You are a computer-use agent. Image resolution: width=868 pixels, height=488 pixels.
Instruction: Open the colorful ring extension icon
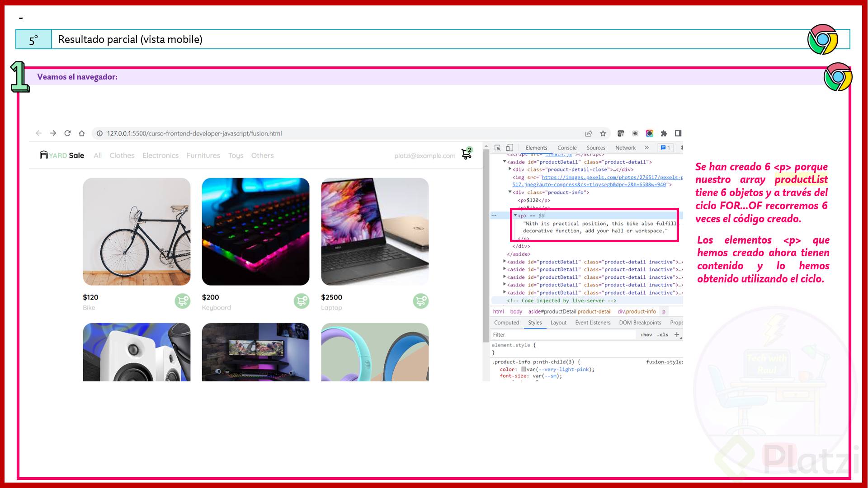point(650,133)
